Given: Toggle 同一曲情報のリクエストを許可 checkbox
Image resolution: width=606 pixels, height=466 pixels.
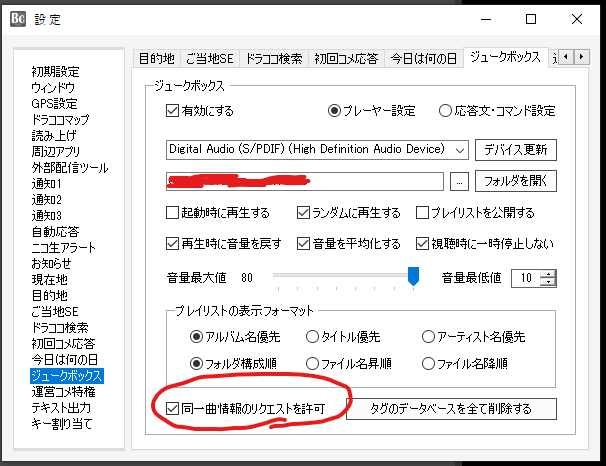Looking at the screenshot, I should coord(172,408).
